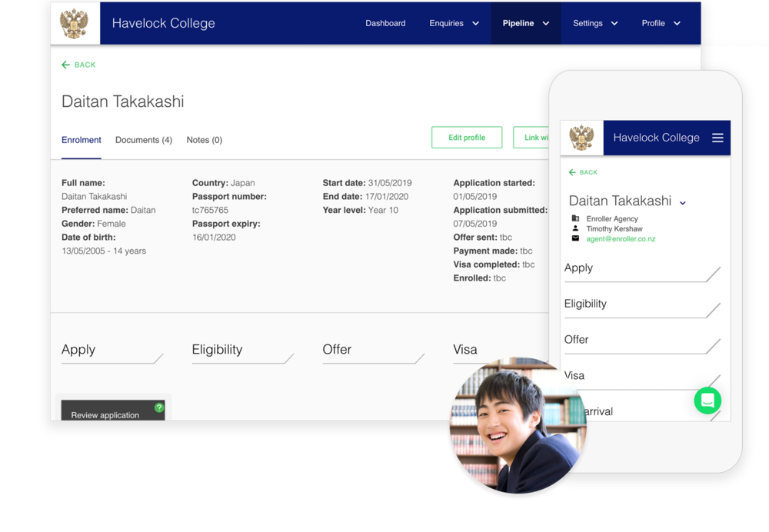Click the agency building icon in mobile view
The image size is (769, 532).
[575, 218]
